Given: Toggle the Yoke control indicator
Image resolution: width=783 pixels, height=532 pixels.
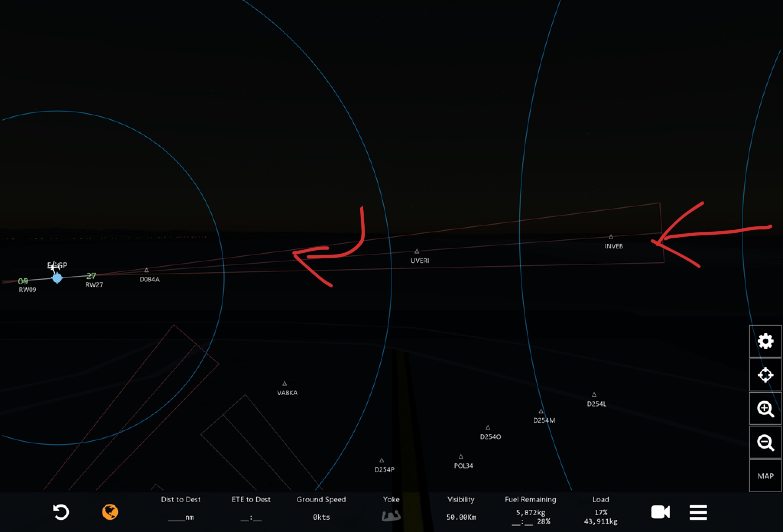Looking at the screenshot, I should click(x=391, y=516).
